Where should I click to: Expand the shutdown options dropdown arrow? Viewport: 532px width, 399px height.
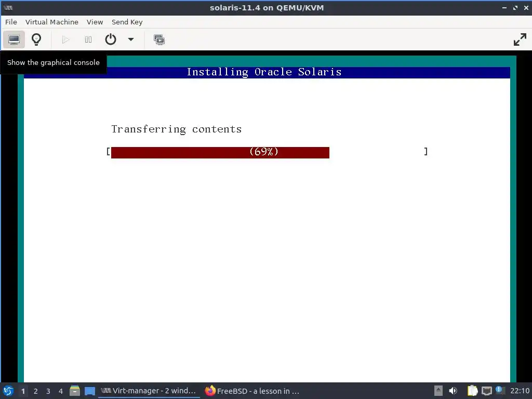point(130,39)
